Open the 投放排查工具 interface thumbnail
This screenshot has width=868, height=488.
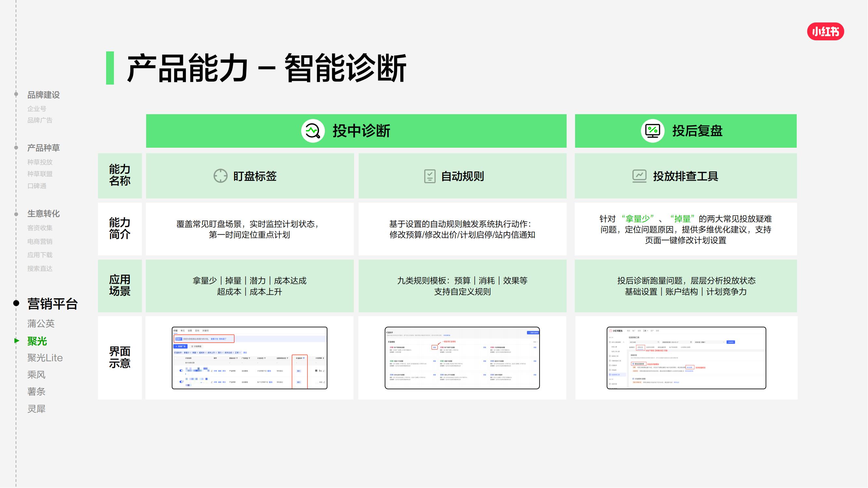(686, 358)
